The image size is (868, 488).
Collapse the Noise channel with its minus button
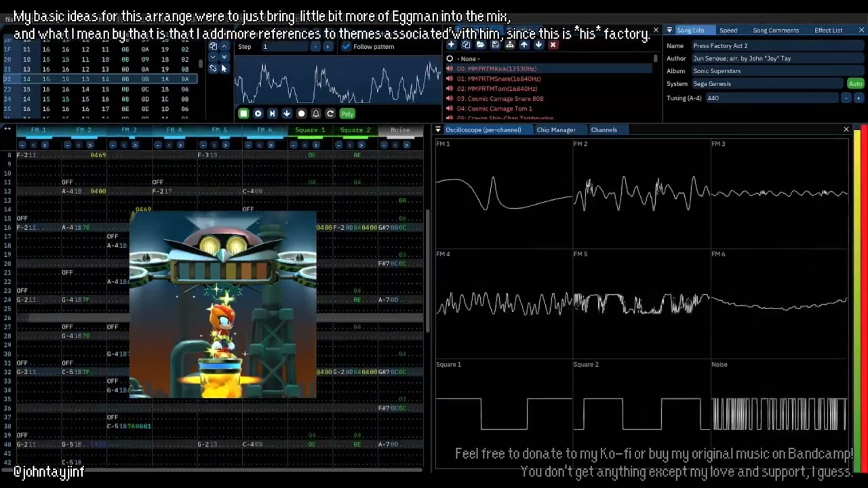(x=384, y=145)
